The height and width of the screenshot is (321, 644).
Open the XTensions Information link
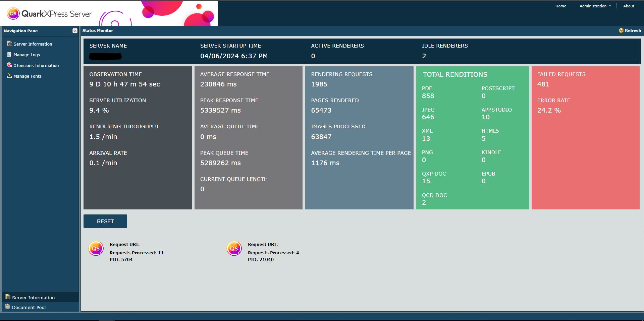click(36, 66)
